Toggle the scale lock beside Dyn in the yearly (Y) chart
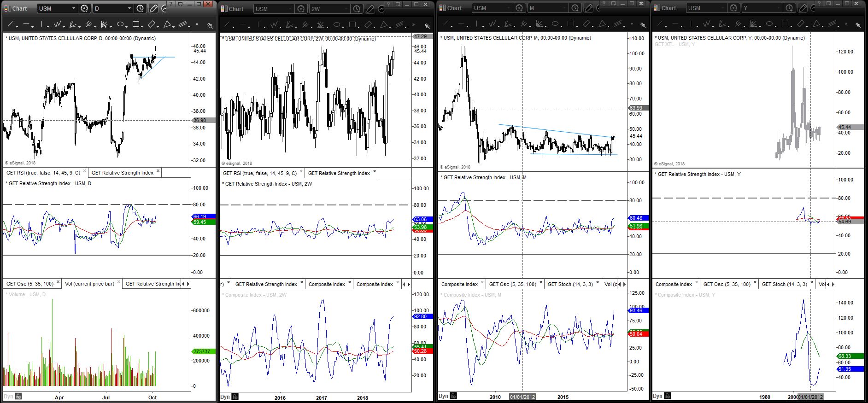This screenshot has width=868, height=403. 668,396
